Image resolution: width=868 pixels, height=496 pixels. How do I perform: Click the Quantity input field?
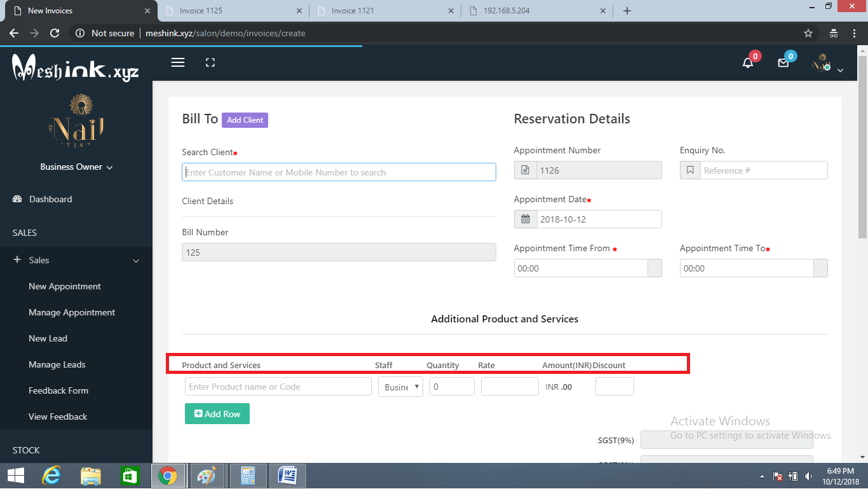coord(452,387)
